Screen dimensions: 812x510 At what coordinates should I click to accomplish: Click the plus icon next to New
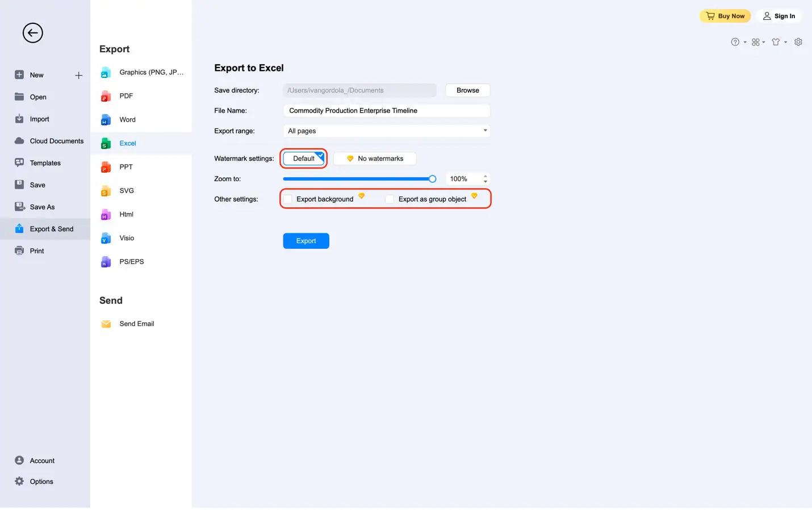click(78, 75)
